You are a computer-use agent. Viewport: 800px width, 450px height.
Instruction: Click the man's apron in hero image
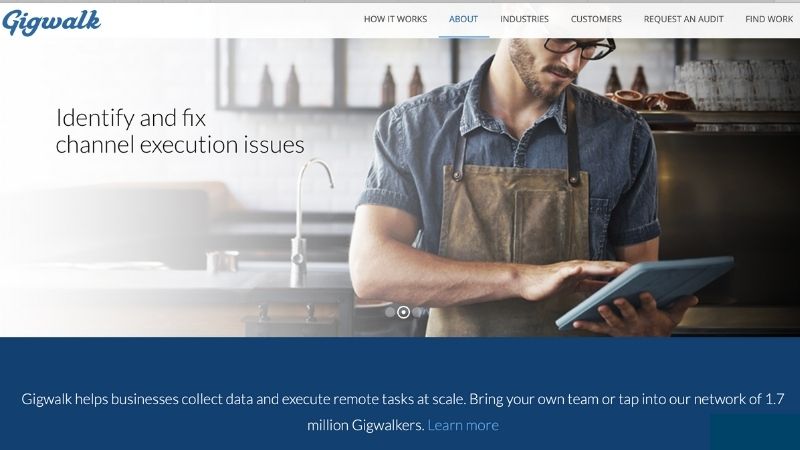tap(510, 245)
